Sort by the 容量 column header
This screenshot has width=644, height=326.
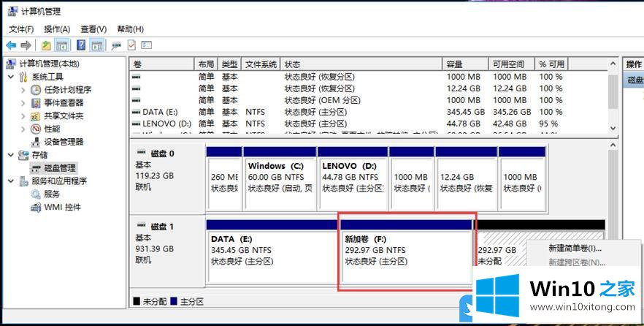[454, 64]
